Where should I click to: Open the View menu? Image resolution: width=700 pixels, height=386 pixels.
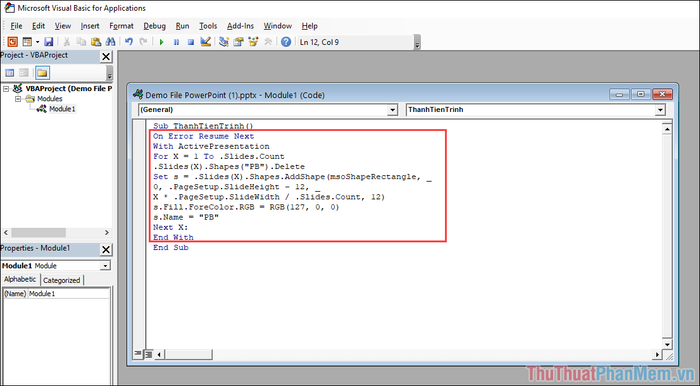62,26
